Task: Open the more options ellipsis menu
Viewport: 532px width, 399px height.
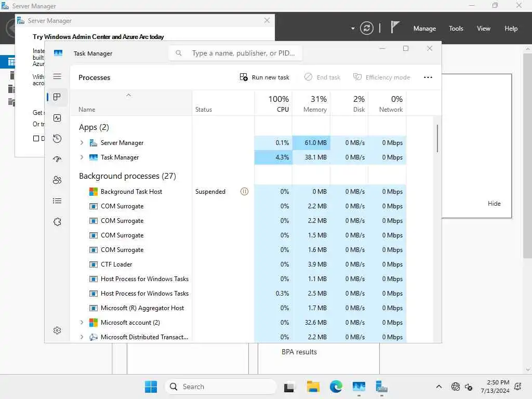Action: click(x=428, y=77)
